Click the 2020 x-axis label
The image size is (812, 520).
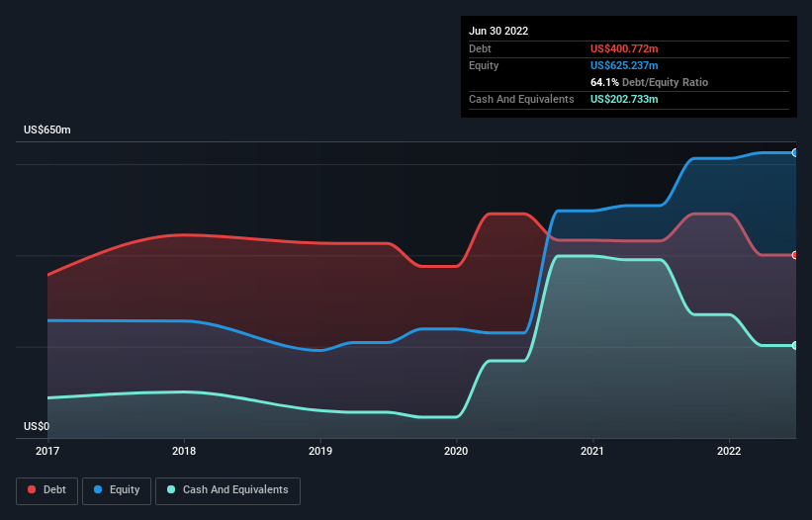pos(456,451)
